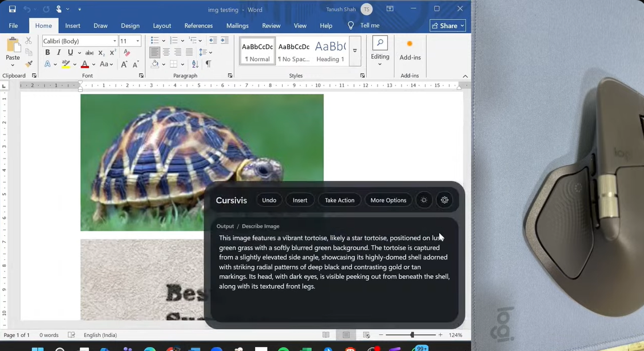Increase font size with grow A

pos(124,64)
